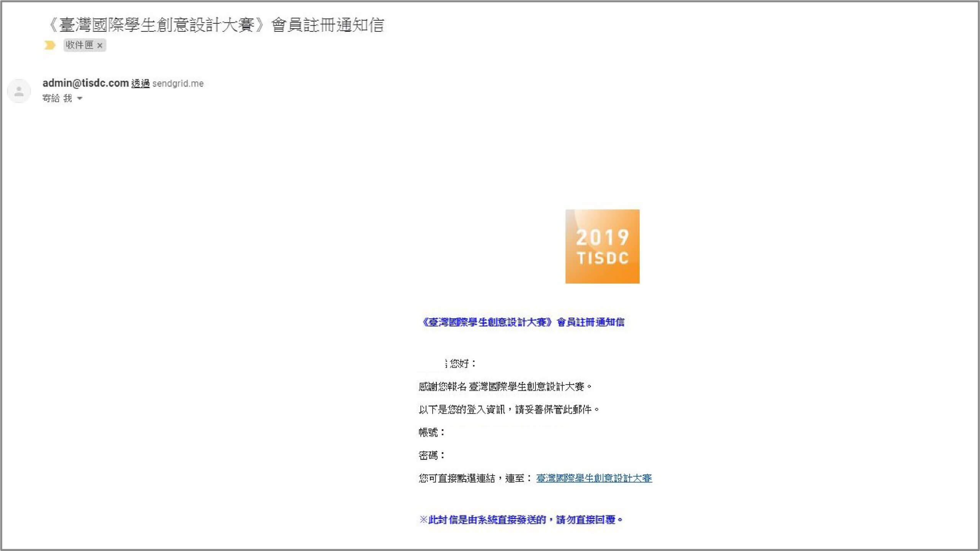Toggle the yellow importance marker arrow
The width and height of the screenshot is (980, 551).
(50, 45)
